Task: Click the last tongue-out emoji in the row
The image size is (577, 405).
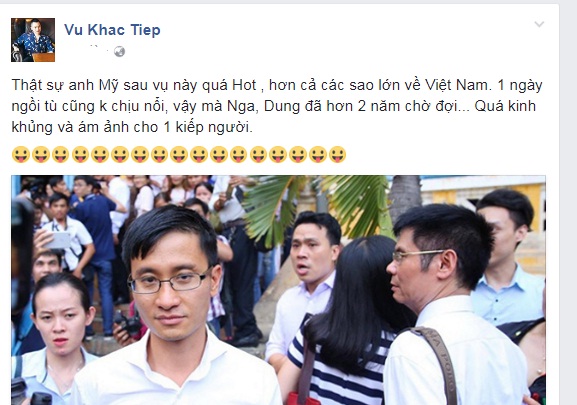Action: tap(337, 154)
